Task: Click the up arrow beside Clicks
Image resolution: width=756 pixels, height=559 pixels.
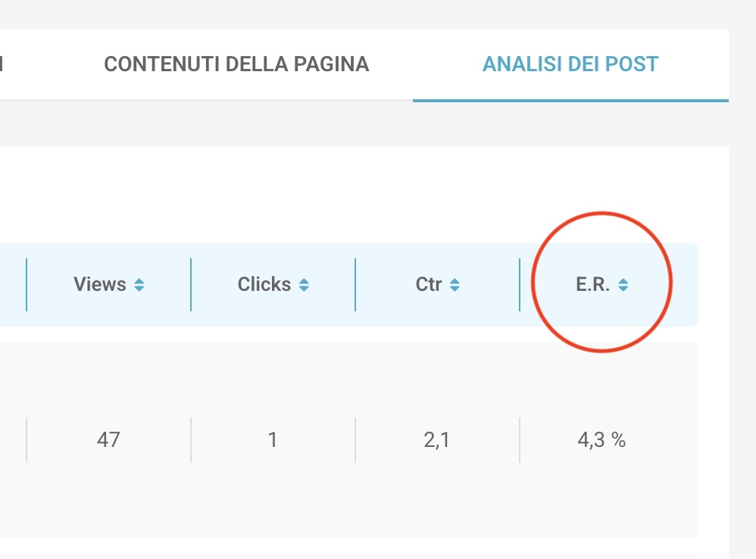Action: [304, 280]
